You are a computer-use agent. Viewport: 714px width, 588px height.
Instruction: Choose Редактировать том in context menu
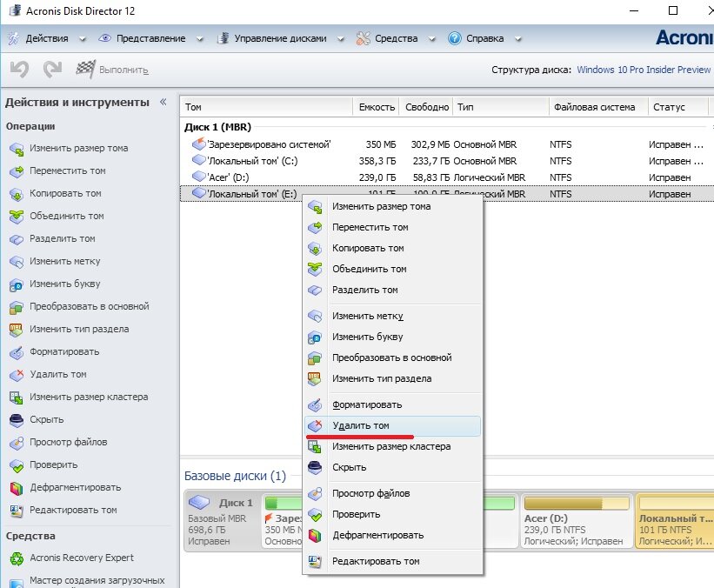click(392, 562)
